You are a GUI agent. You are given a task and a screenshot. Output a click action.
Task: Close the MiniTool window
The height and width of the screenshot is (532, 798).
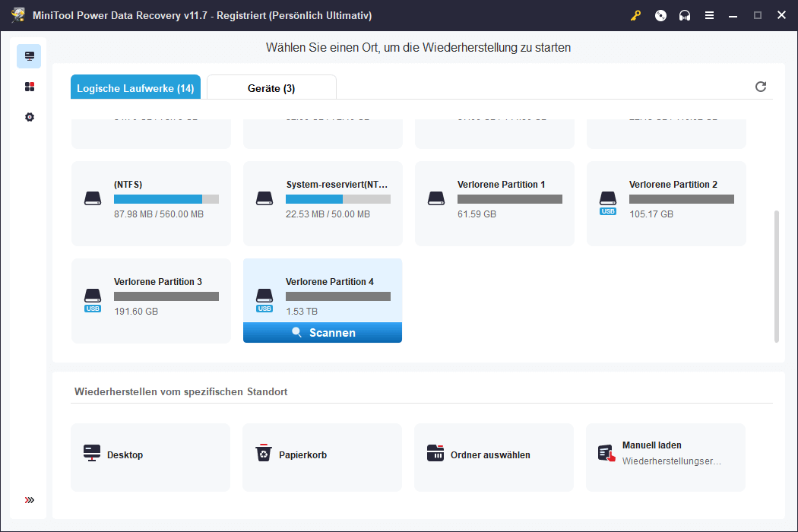coord(782,15)
